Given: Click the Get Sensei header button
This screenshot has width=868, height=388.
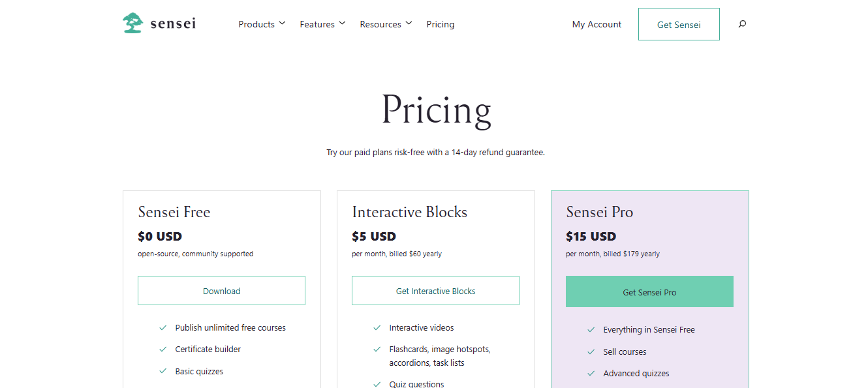Looking at the screenshot, I should pyautogui.click(x=679, y=24).
